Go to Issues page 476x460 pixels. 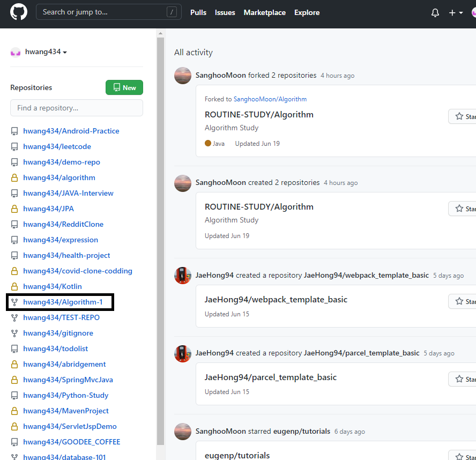coord(225,12)
